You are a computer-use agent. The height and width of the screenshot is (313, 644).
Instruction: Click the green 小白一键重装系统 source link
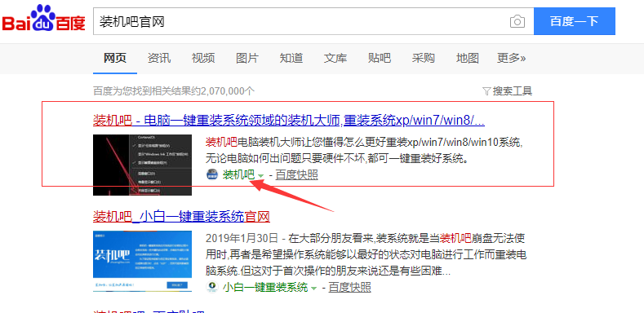click(265, 287)
